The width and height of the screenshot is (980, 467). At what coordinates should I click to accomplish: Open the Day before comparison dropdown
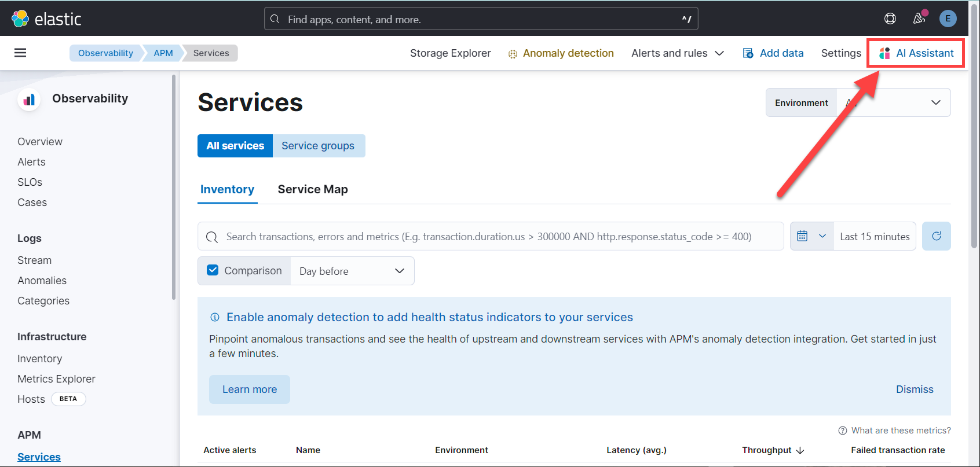pyautogui.click(x=352, y=271)
